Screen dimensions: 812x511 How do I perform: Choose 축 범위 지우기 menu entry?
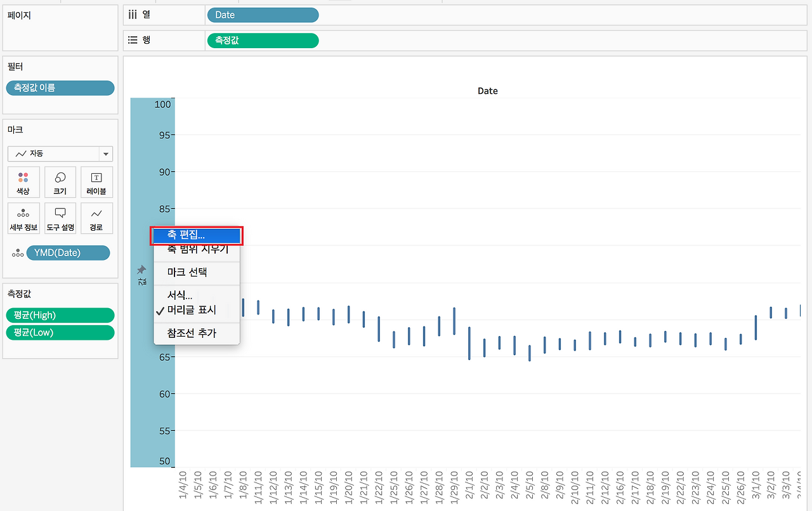pyautogui.click(x=197, y=250)
